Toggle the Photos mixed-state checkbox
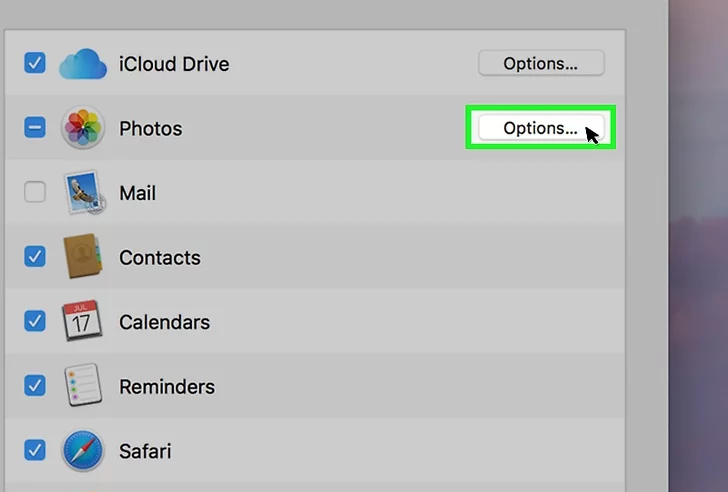This screenshot has width=728, height=492. [35, 128]
